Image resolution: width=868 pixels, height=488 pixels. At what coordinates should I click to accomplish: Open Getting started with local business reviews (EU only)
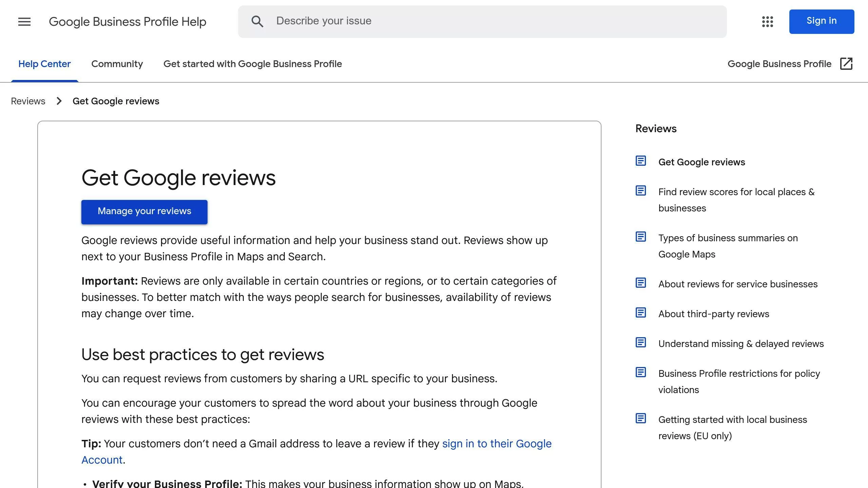click(x=733, y=428)
